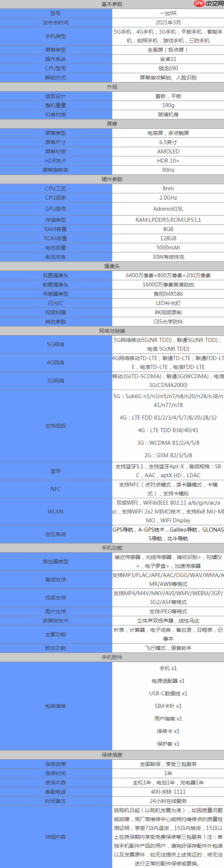Select the 骁龙690 CPU value cell
Viewport: 224px width, 868px height.
click(x=168, y=68)
